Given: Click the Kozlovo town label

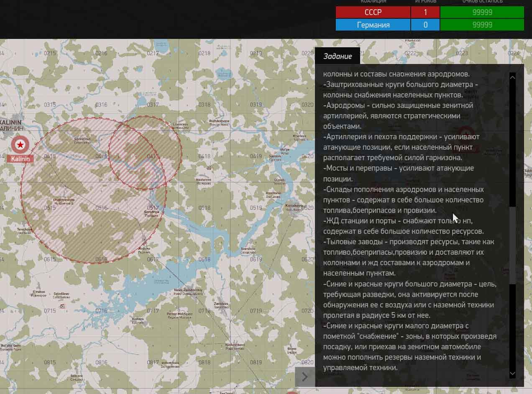Looking at the screenshot, I should coord(138,320).
